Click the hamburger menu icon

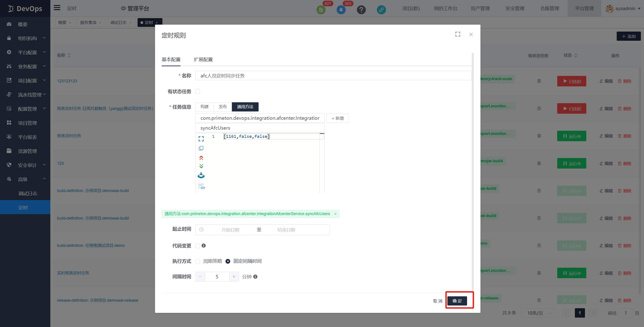(57, 8)
